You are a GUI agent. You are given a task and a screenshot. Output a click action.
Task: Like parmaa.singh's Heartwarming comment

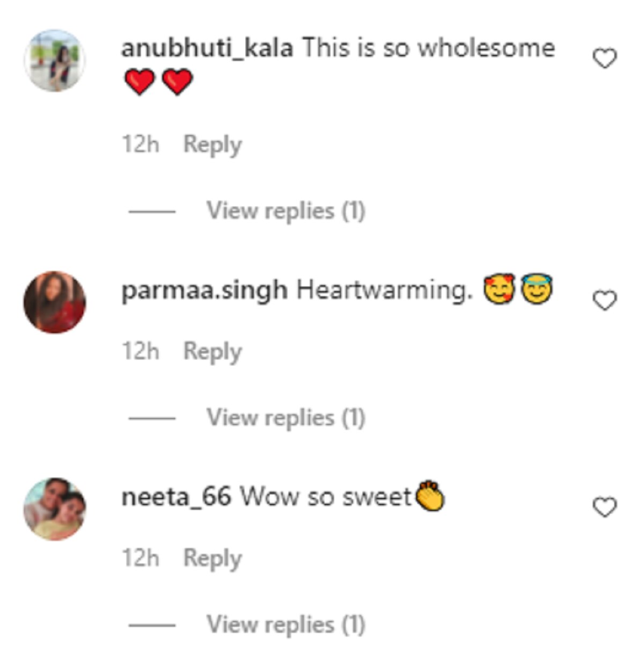(x=604, y=300)
